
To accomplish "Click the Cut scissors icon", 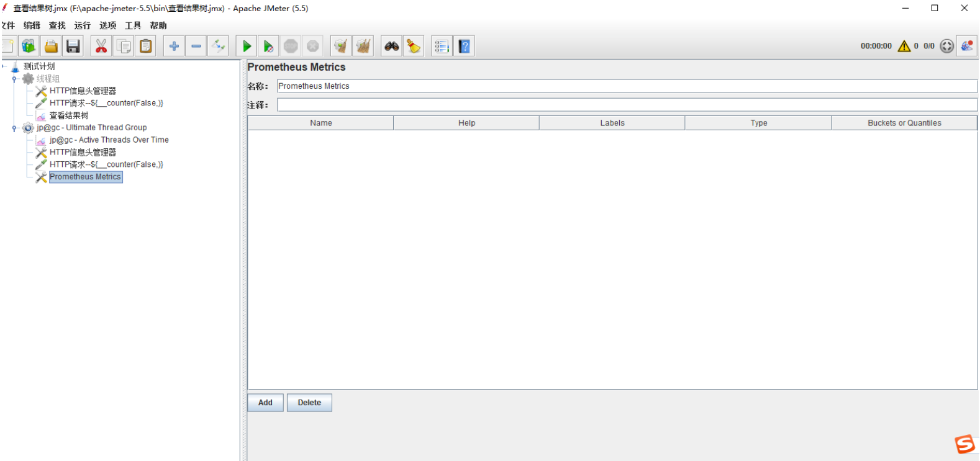I will (x=101, y=46).
